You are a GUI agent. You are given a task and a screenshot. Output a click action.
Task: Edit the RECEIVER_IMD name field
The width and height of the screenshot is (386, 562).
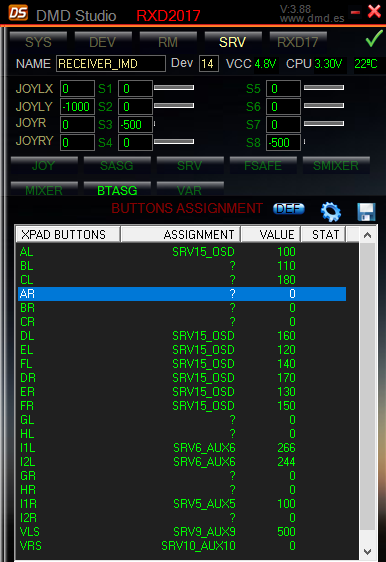click(x=111, y=64)
